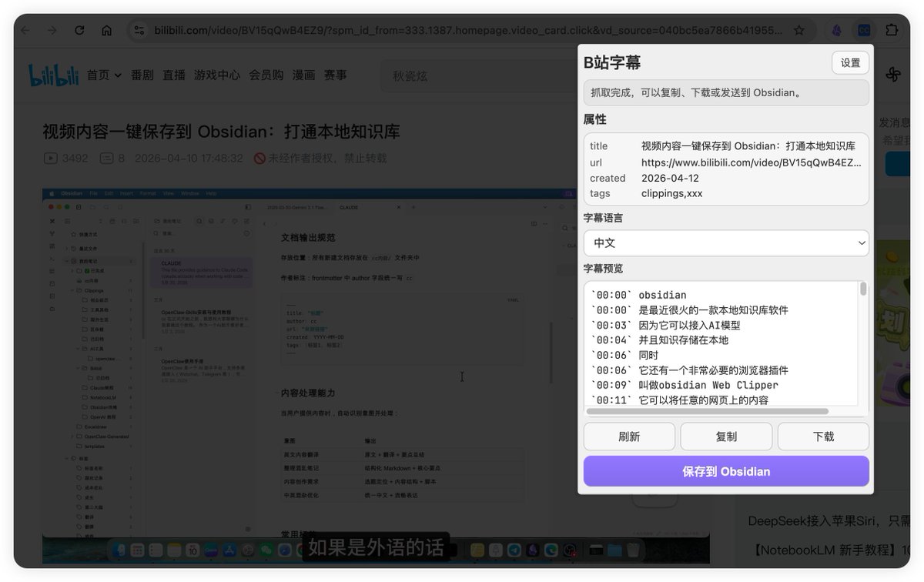Bookmark this page with the star icon
Screen dimensions: 924x582
point(799,30)
